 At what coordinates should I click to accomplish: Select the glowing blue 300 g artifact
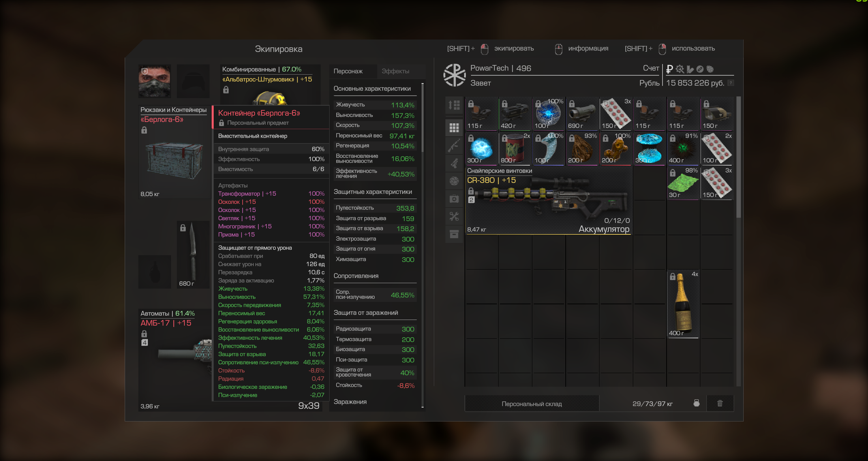coord(481,148)
